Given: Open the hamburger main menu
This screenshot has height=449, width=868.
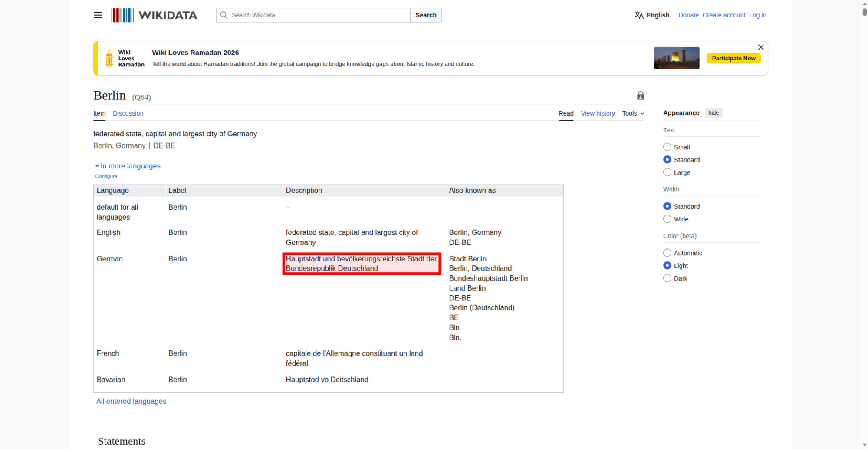Looking at the screenshot, I should 98,15.
